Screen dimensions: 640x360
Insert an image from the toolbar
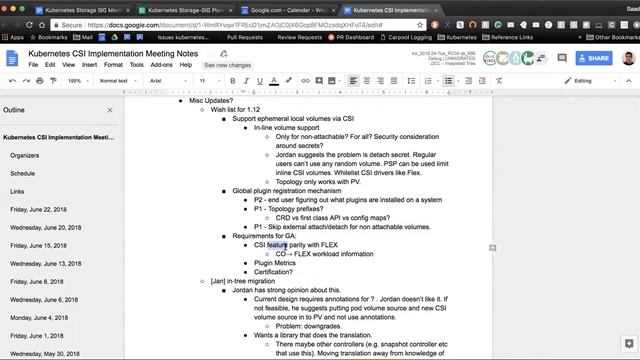pos(332,81)
